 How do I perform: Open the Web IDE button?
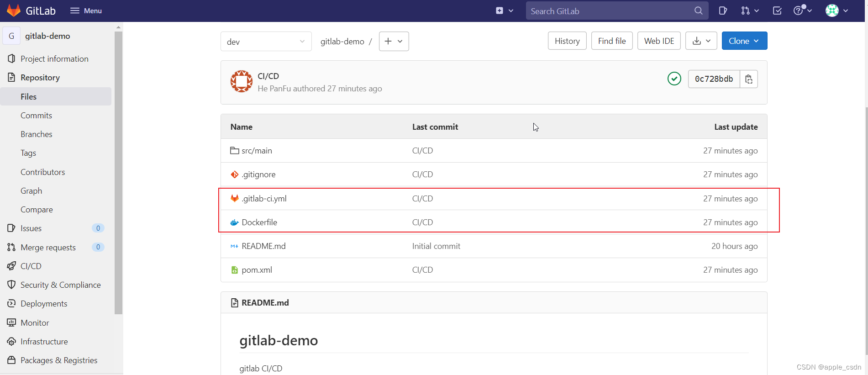coord(659,41)
